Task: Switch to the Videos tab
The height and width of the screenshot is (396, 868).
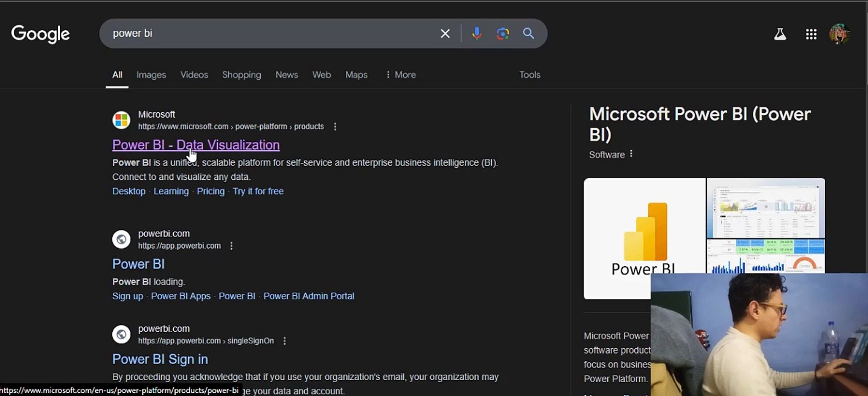Action: pyautogui.click(x=194, y=75)
